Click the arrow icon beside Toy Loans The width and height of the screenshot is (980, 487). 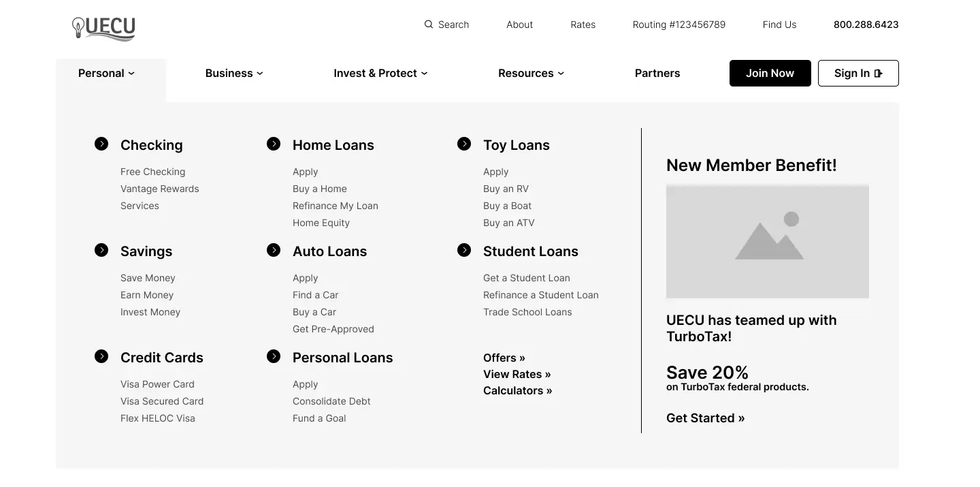click(x=464, y=144)
